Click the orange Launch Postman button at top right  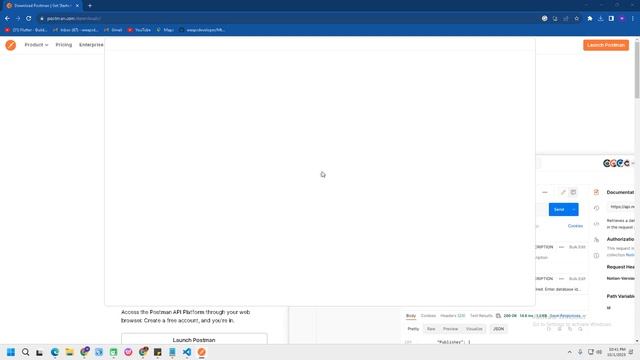(x=606, y=45)
